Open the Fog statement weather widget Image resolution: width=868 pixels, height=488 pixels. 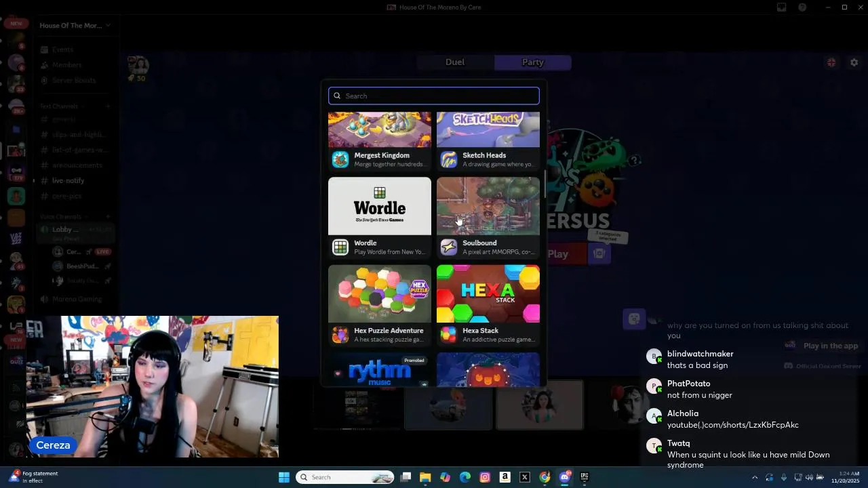(x=34, y=477)
